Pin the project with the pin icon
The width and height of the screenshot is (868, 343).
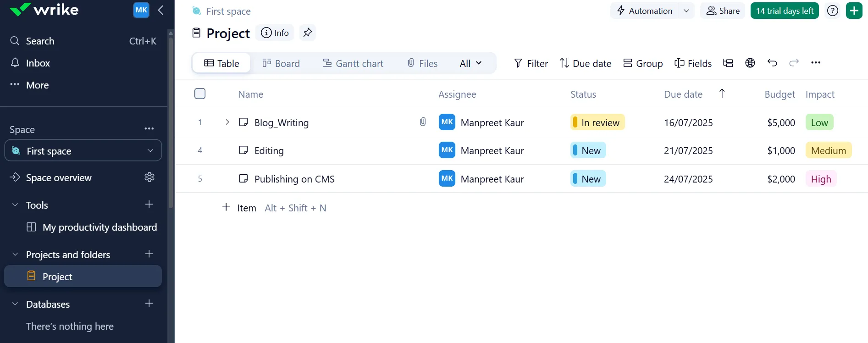pos(308,33)
